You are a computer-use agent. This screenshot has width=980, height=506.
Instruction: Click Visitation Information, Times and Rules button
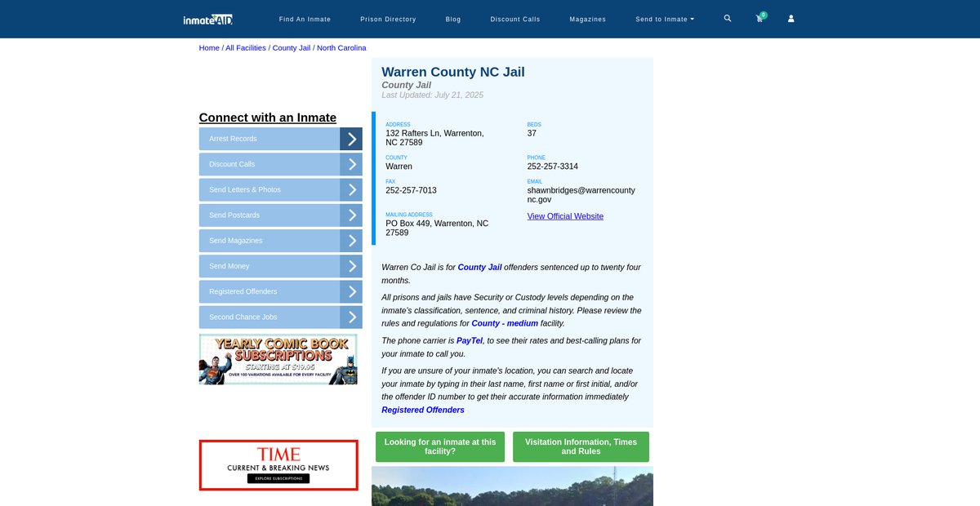tap(581, 447)
